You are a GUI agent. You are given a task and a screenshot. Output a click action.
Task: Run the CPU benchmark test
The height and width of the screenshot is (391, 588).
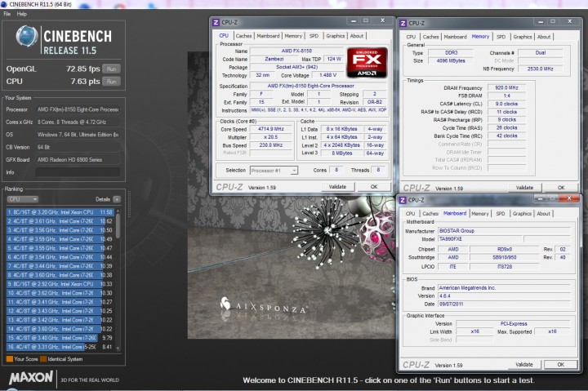(111, 82)
